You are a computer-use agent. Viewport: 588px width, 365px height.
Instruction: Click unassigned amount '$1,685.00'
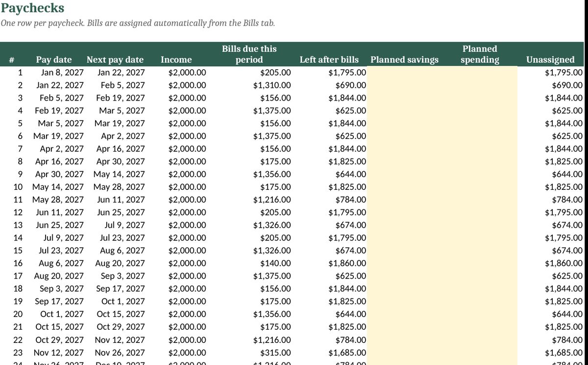[564, 352]
